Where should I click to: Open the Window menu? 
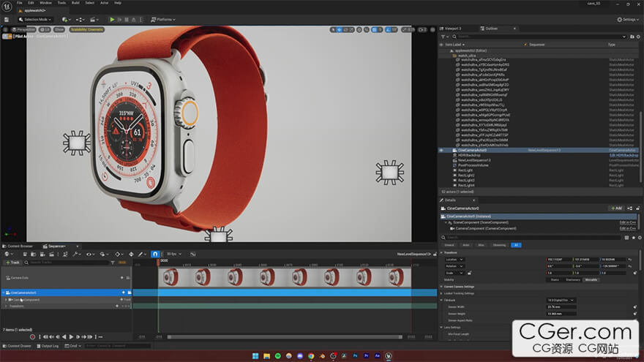pyautogui.click(x=45, y=3)
